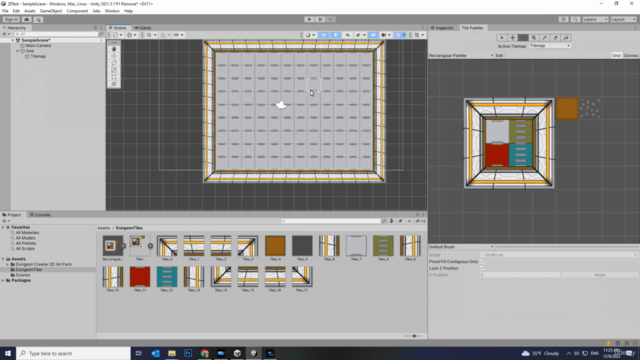Open the Active Tilemap dropdown

550,46
